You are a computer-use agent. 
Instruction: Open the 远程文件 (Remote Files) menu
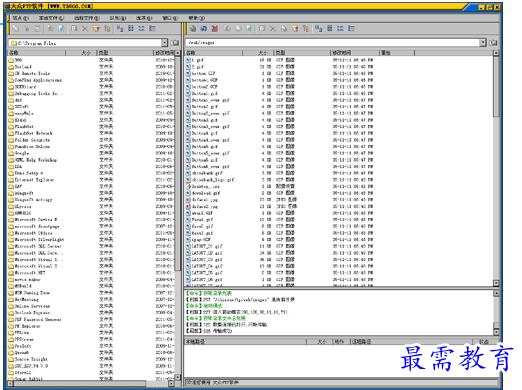(87, 18)
